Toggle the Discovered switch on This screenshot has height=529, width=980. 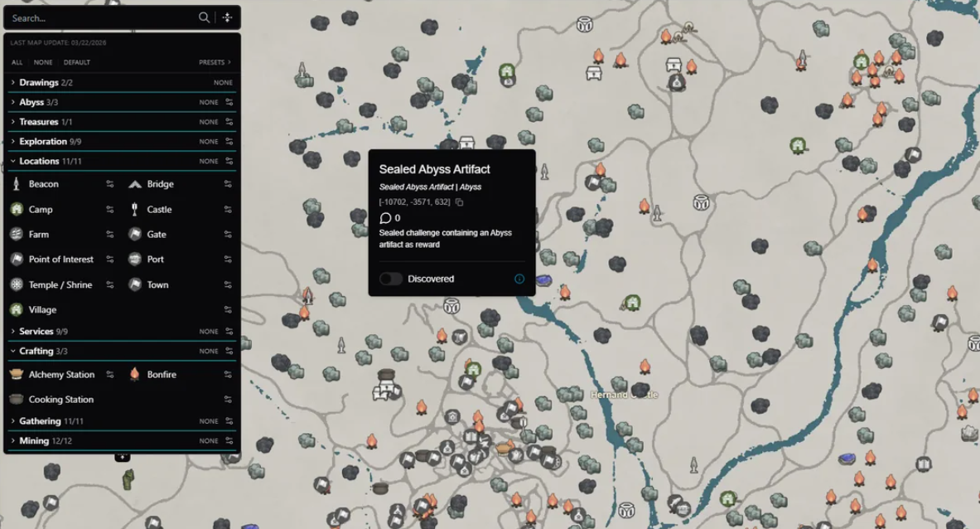click(x=391, y=279)
